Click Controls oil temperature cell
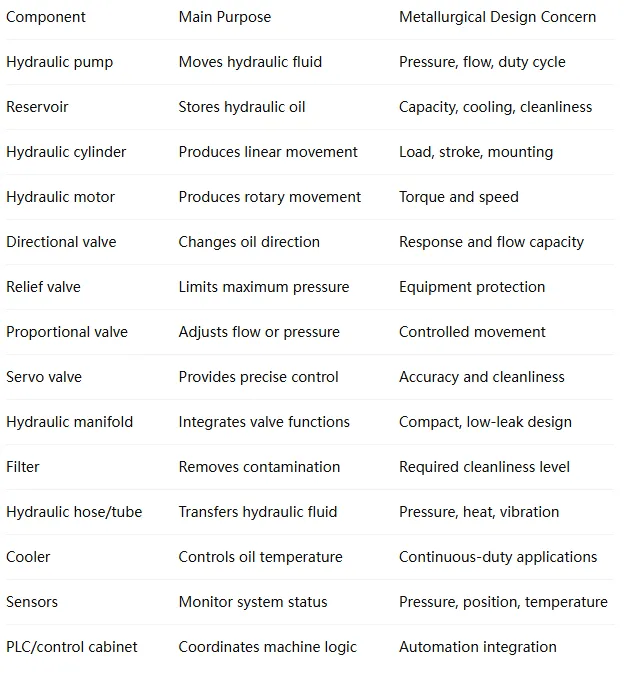The width and height of the screenshot is (629, 677). coord(260,557)
